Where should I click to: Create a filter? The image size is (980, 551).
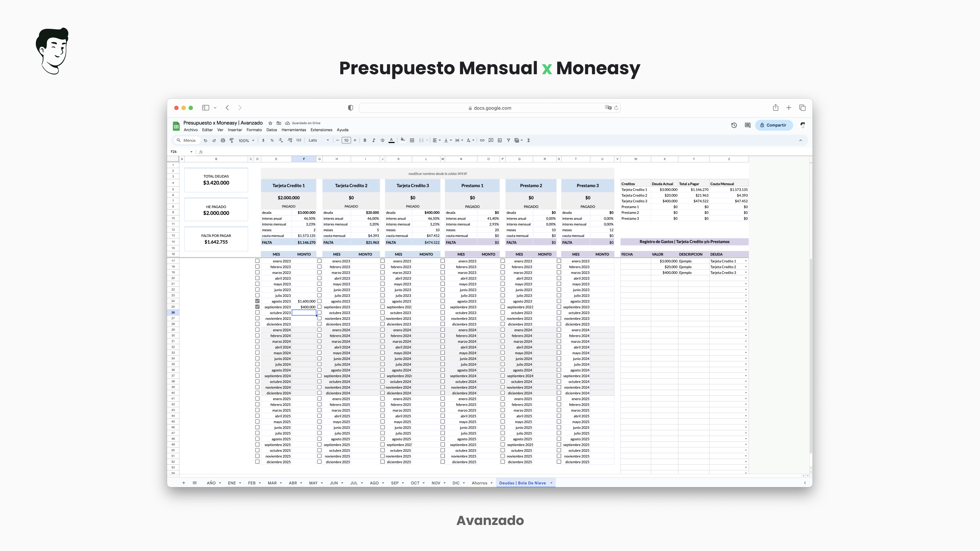[509, 140]
